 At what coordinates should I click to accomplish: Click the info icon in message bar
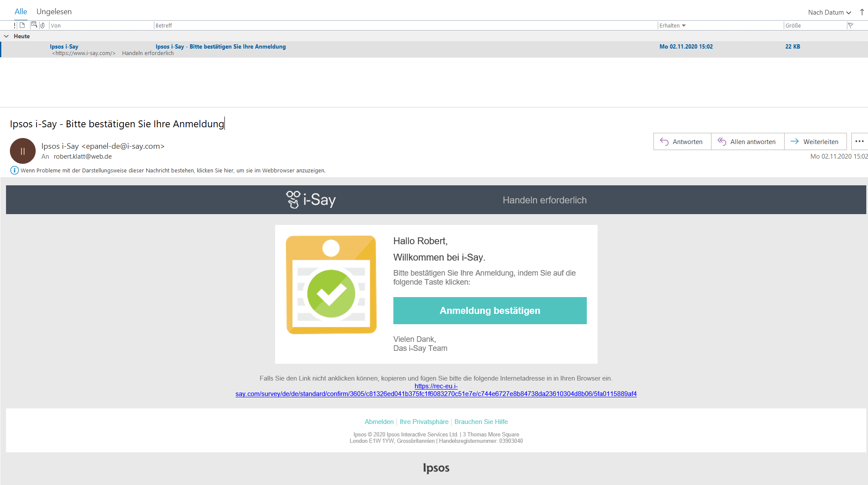[x=14, y=170]
